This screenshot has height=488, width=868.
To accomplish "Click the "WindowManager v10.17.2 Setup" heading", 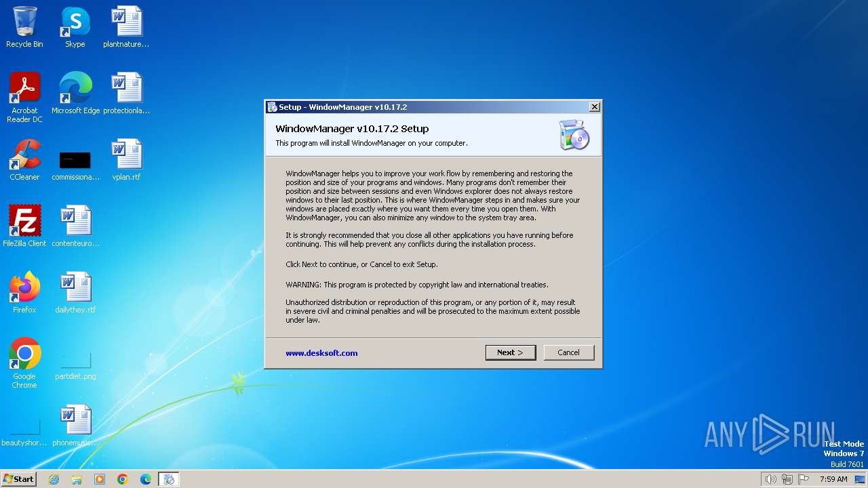I will click(352, 129).
